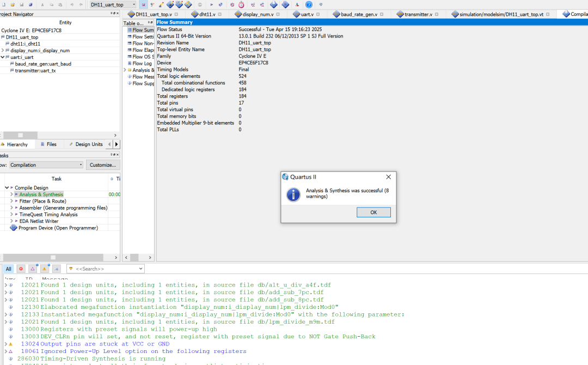The height and width of the screenshot is (365, 588).
Task: Click the Open Programmer icon beside Program Device
Action: (14, 228)
